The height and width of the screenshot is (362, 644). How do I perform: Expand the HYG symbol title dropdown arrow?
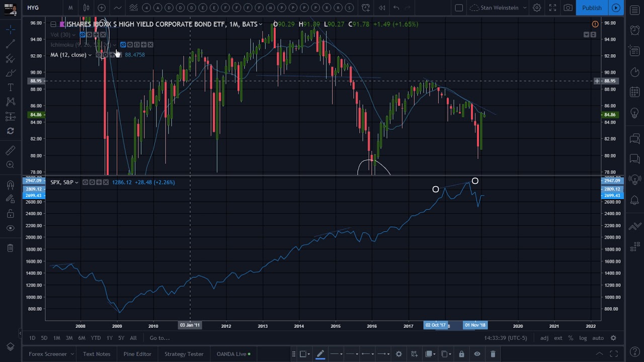click(260, 24)
